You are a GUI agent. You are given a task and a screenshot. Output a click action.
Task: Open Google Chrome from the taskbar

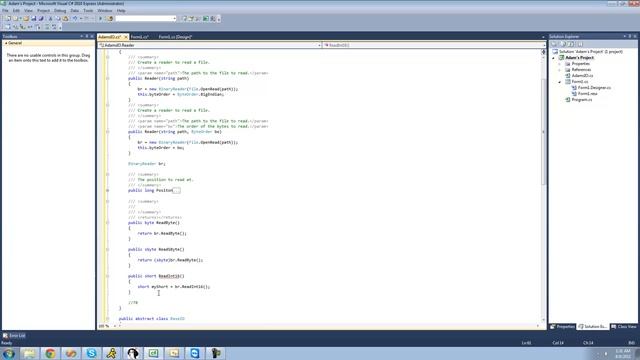(x=50, y=353)
